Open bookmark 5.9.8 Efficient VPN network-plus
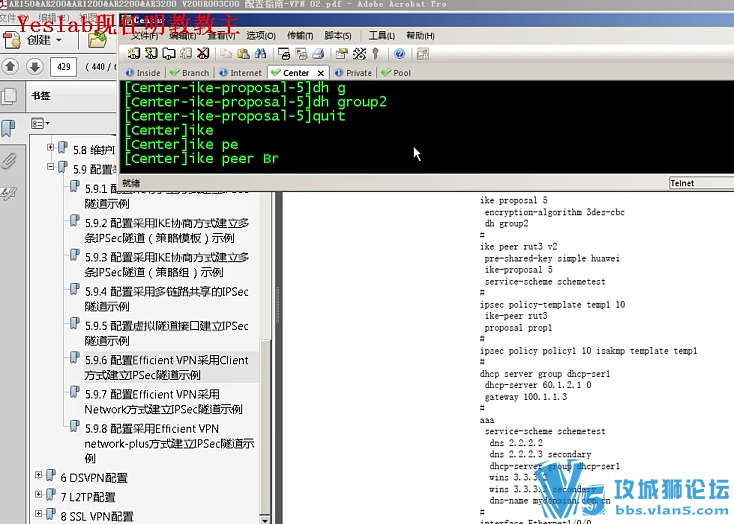This screenshot has width=734, height=524. point(169,443)
